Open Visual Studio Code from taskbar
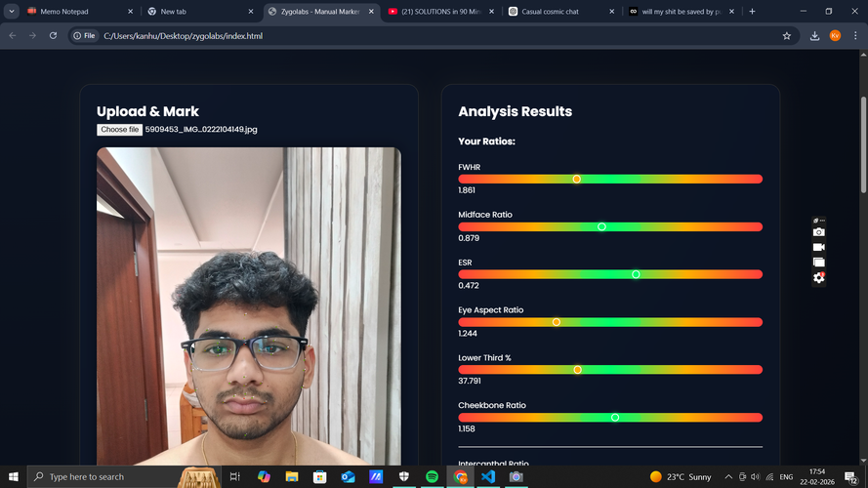The height and width of the screenshot is (488, 868). [x=488, y=476]
